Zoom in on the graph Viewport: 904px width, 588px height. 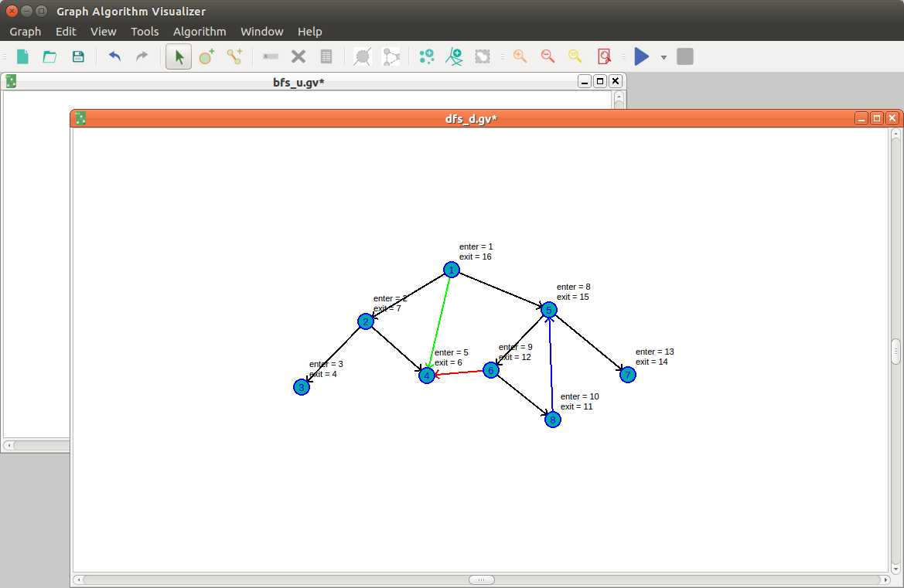pyautogui.click(x=520, y=56)
